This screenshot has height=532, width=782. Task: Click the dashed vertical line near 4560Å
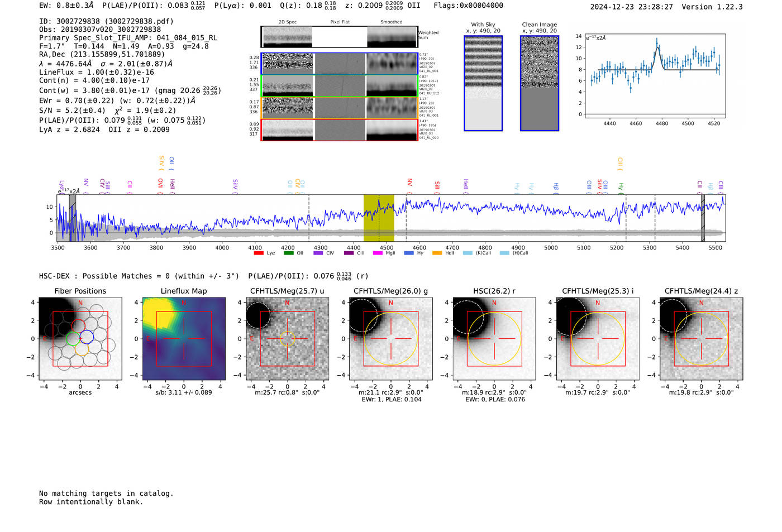[406, 218]
